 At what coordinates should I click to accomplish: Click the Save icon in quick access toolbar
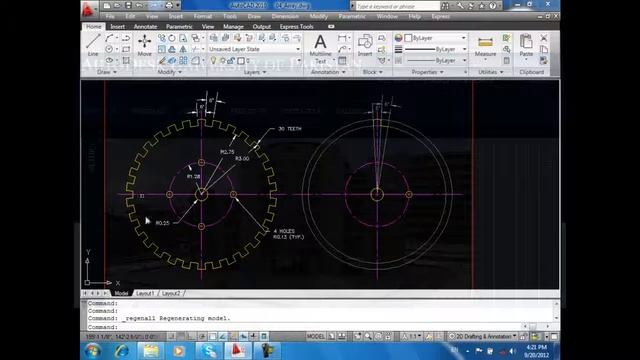(x=128, y=6)
